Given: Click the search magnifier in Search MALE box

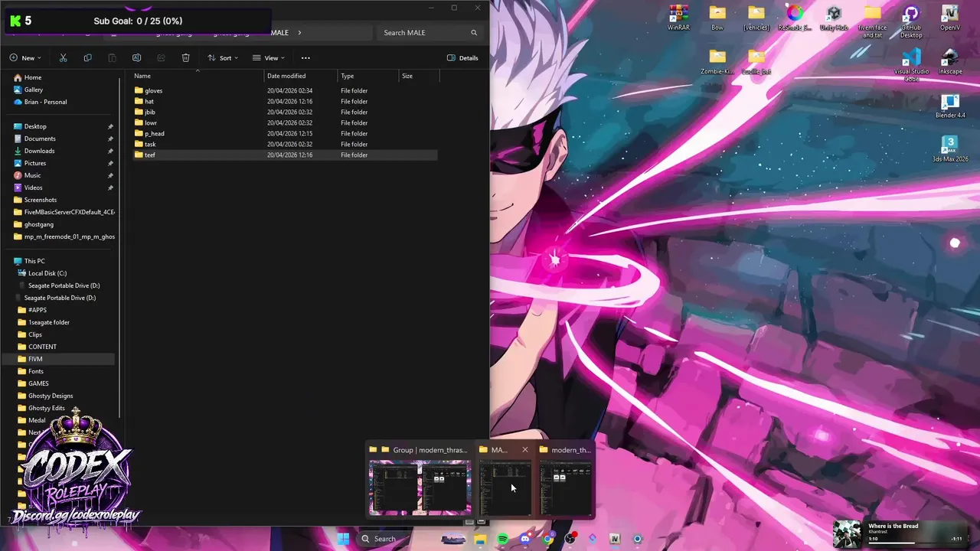Looking at the screenshot, I should 474,33.
